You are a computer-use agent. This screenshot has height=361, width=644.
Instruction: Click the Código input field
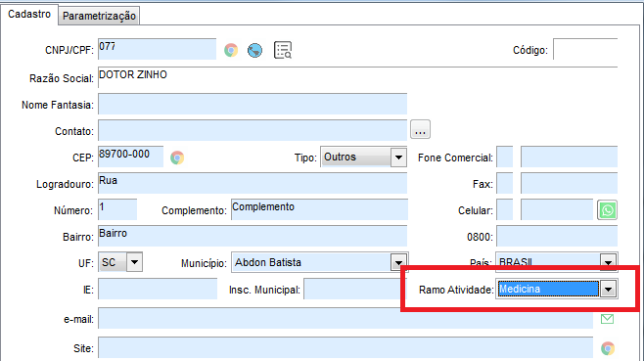click(x=585, y=49)
